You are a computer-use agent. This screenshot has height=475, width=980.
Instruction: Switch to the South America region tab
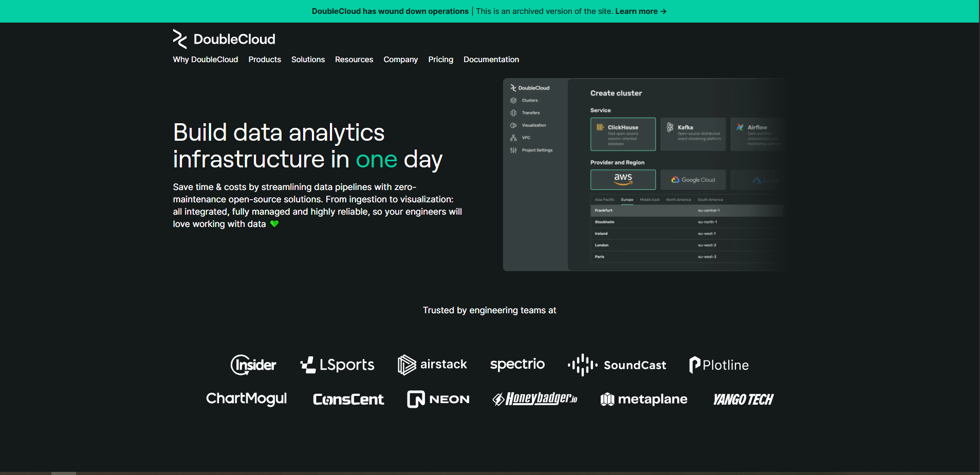tap(710, 200)
